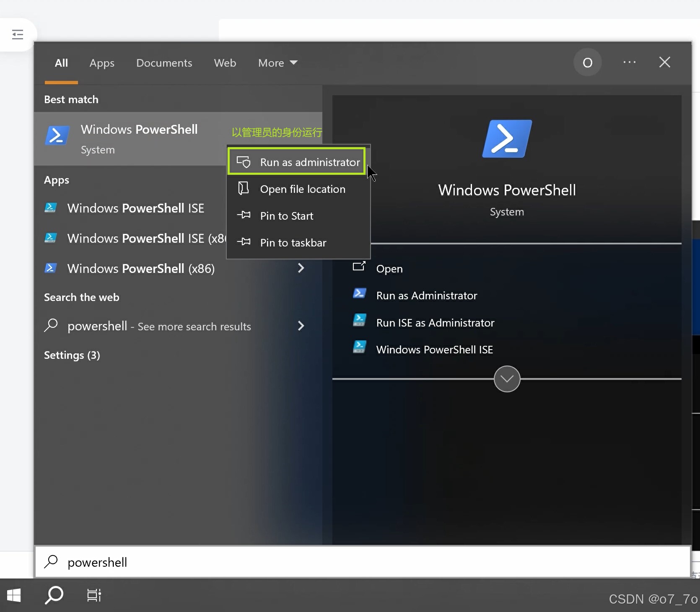Expand the powershell web search chevron
The width and height of the screenshot is (700, 612).
[x=301, y=326]
